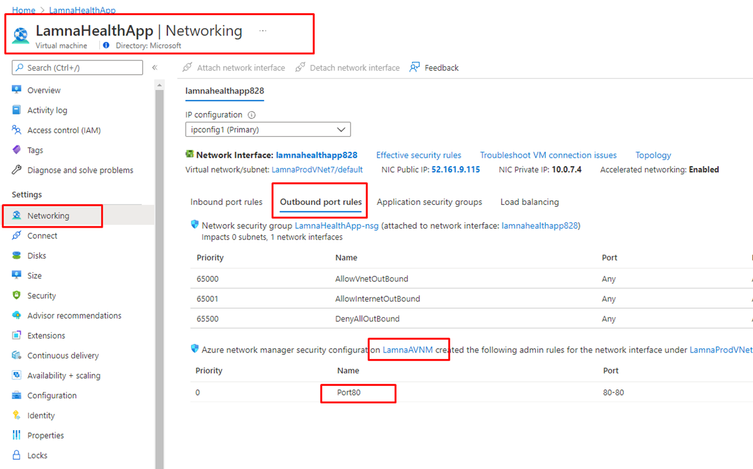Select the Outbound port rules tab
This screenshot has height=469, width=753.
click(321, 202)
